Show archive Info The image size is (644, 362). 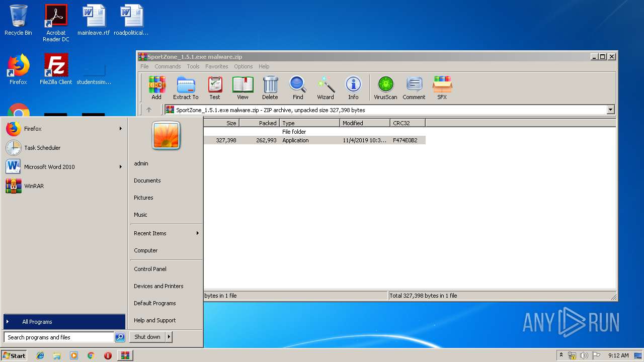click(x=353, y=88)
